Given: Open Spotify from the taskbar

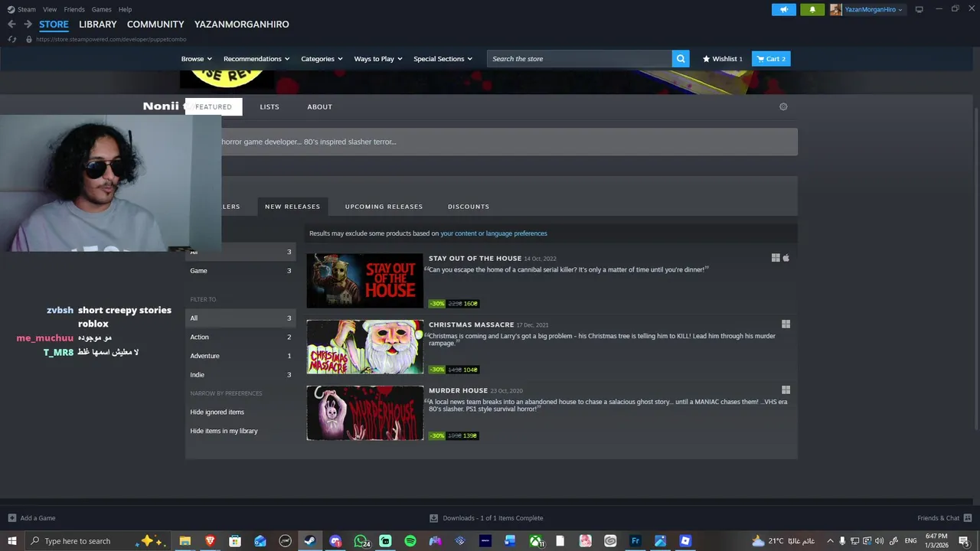Looking at the screenshot, I should [x=410, y=541].
